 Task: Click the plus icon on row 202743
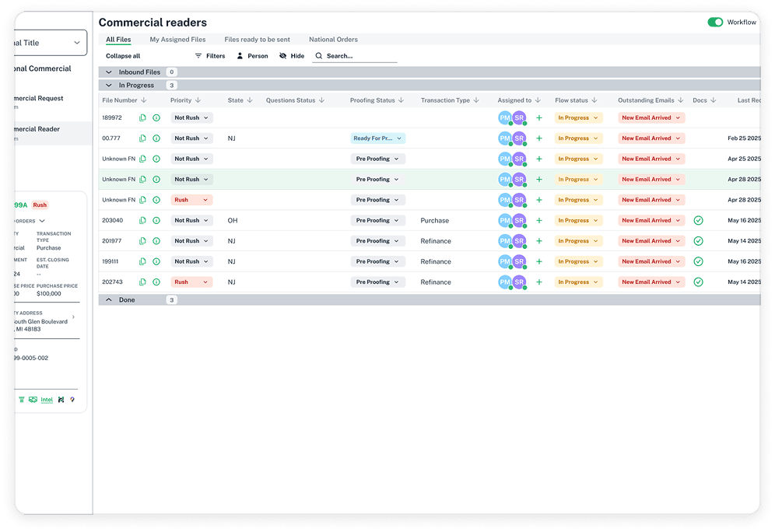[539, 282]
